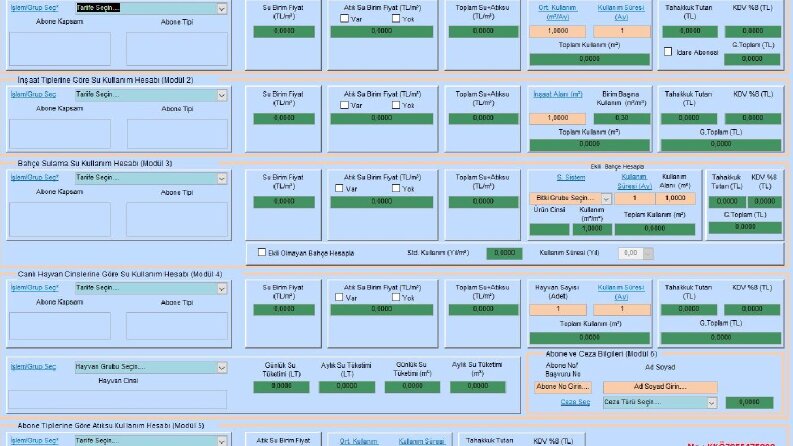Click the Aylık Su Tüketimi (LT) value

pyautogui.click(x=347, y=386)
